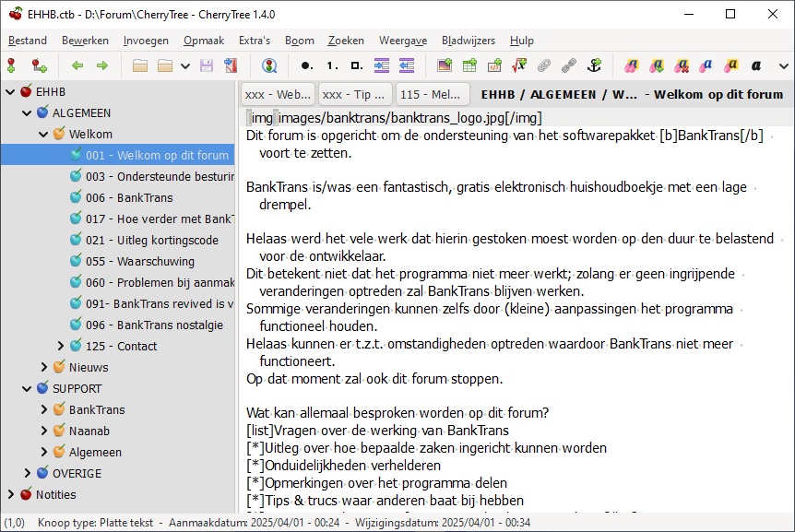Click the export to PDF icon

coord(230,65)
